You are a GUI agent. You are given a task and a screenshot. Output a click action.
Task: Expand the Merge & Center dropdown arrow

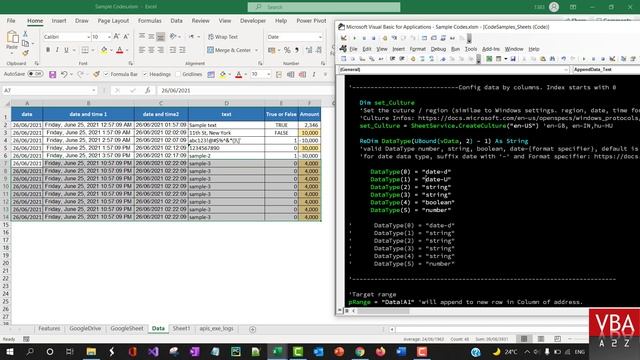(256, 50)
